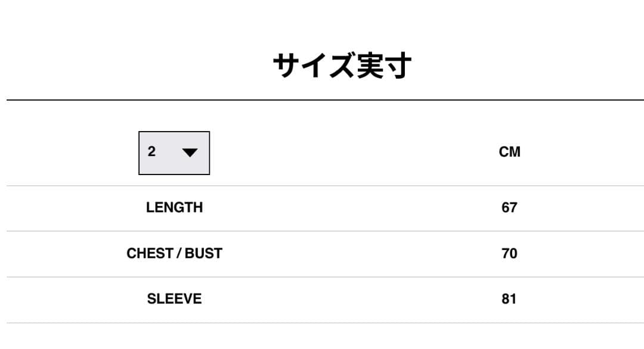Click the number 2 inside the size selector
The width and height of the screenshot is (644, 349).
(x=151, y=152)
